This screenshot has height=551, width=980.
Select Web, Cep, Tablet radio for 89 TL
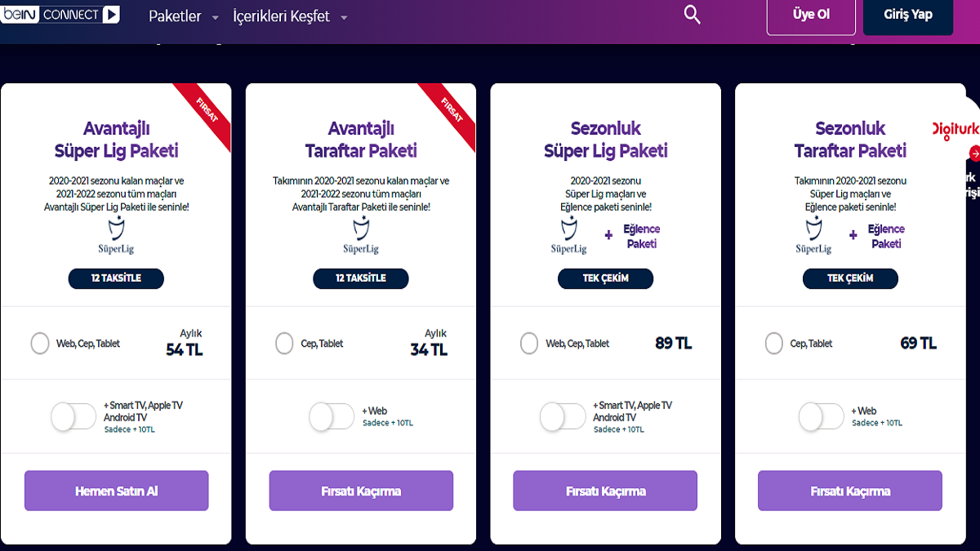click(x=529, y=344)
